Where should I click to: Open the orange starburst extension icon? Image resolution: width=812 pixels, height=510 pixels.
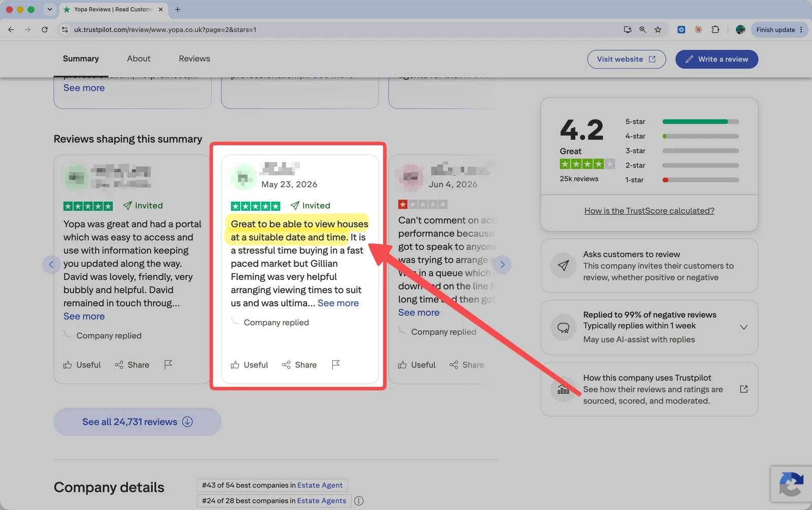point(698,29)
